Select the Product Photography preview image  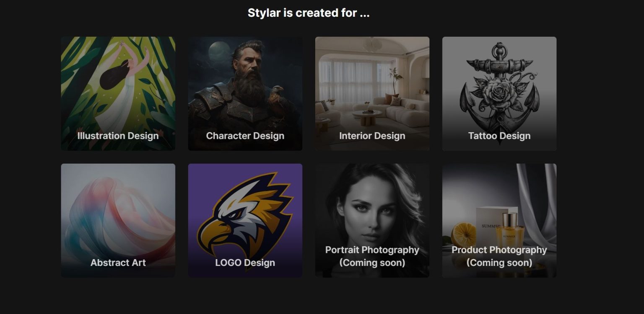(499, 205)
